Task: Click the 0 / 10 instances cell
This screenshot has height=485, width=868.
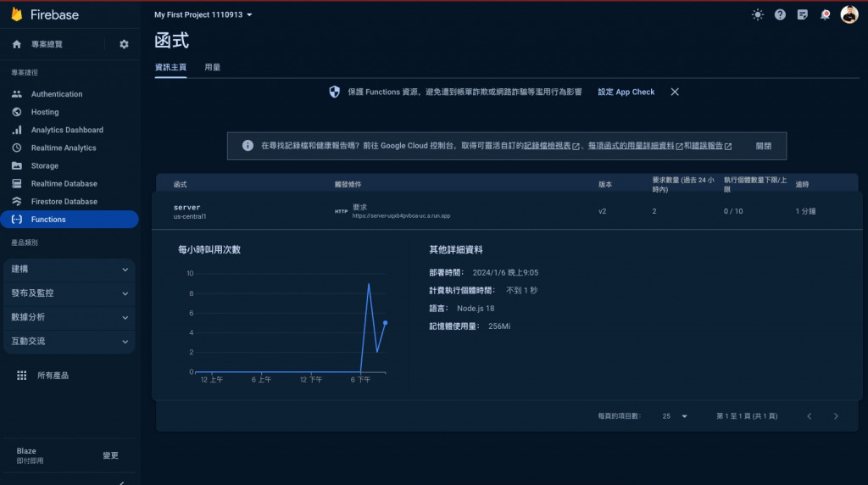Action: pyautogui.click(x=733, y=211)
